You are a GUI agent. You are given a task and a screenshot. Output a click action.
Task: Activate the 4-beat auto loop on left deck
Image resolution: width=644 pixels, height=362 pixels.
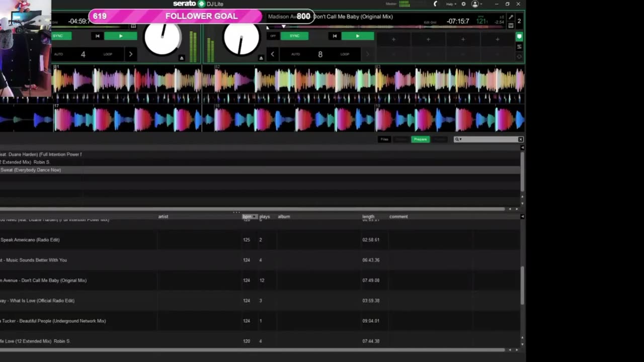[88, 54]
